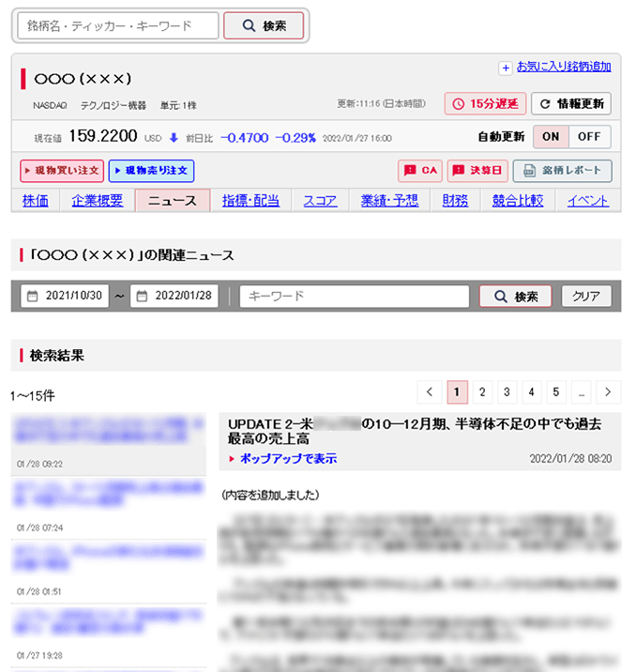Click クリア to reset the filter
Screen dimensions: 636x672
tap(586, 297)
